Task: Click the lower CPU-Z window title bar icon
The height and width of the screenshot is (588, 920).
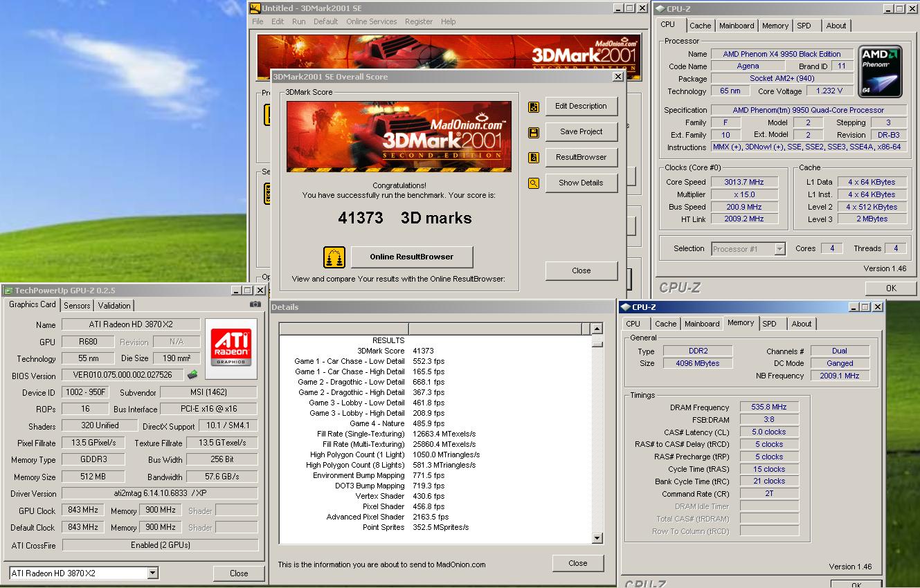Action: [626, 307]
